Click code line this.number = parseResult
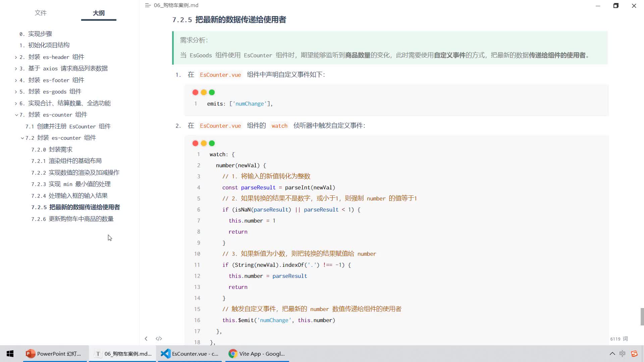The height and width of the screenshot is (362, 644). (268, 276)
